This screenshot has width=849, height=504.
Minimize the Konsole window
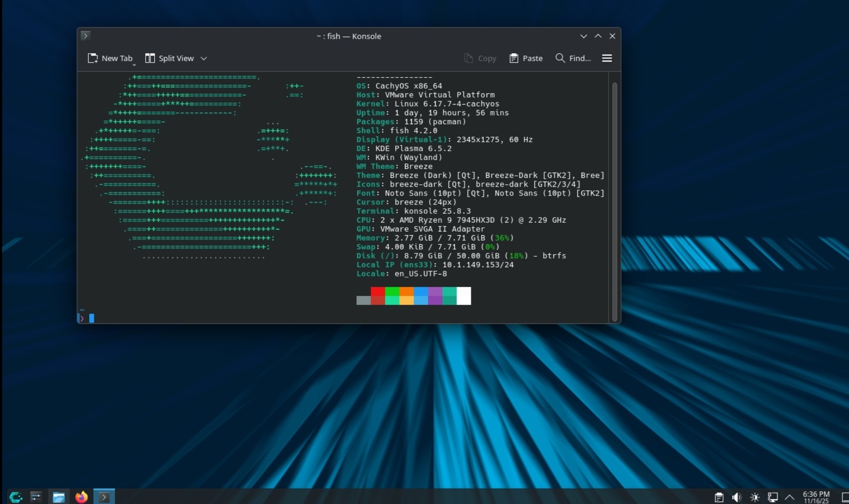[x=584, y=36]
